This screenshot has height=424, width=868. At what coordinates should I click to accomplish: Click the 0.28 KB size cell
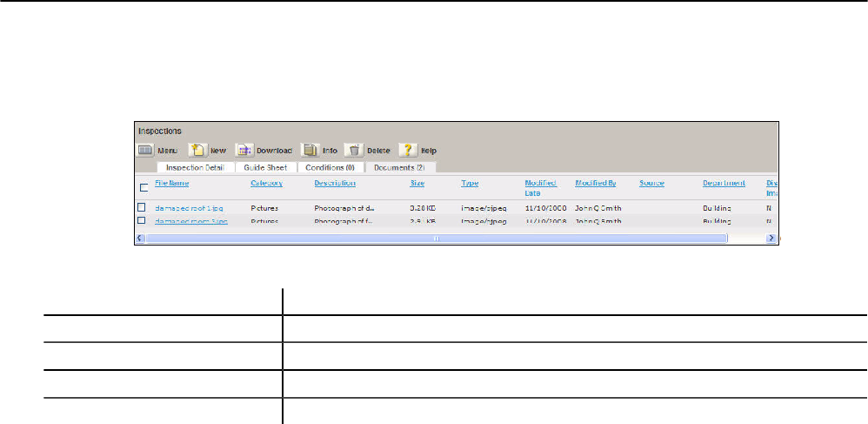click(423, 208)
